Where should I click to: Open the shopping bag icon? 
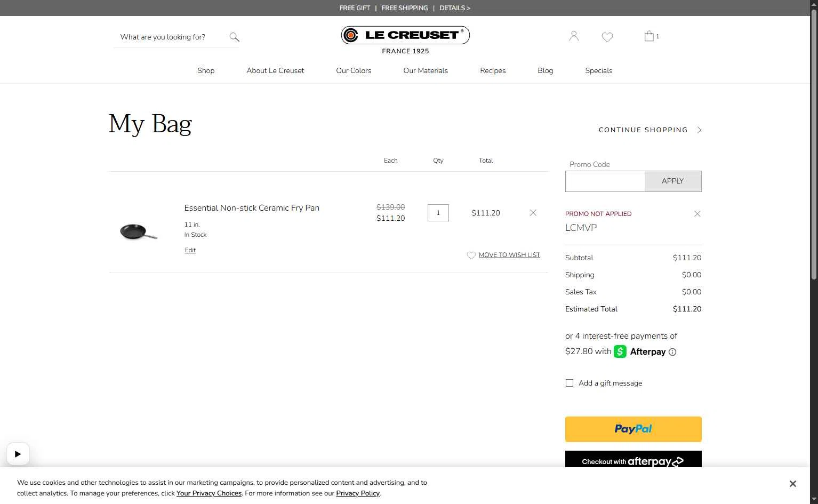(649, 36)
